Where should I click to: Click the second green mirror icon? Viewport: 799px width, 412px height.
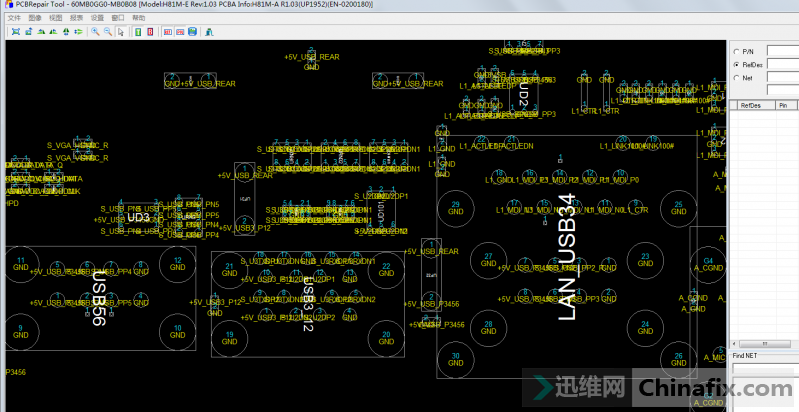(54, 32)
